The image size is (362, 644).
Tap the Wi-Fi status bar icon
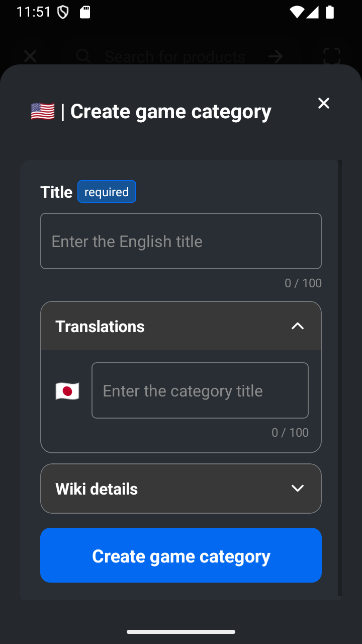[x=297, y=12]
